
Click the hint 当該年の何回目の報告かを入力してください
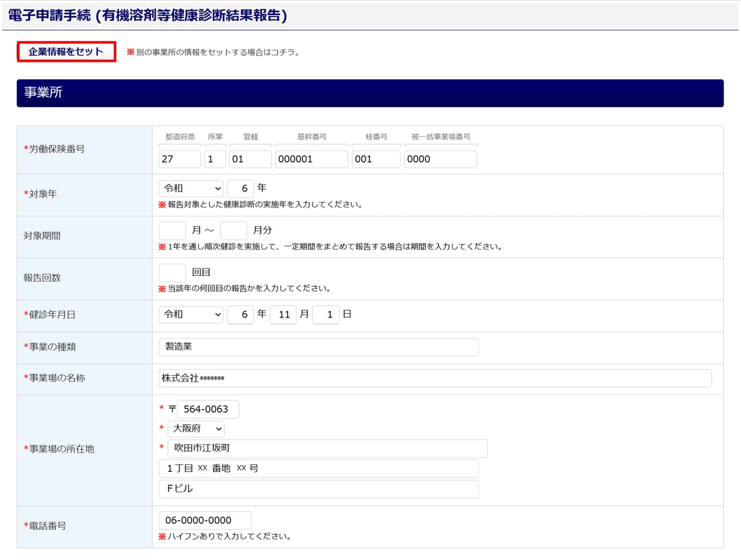(x=245, y=288)
